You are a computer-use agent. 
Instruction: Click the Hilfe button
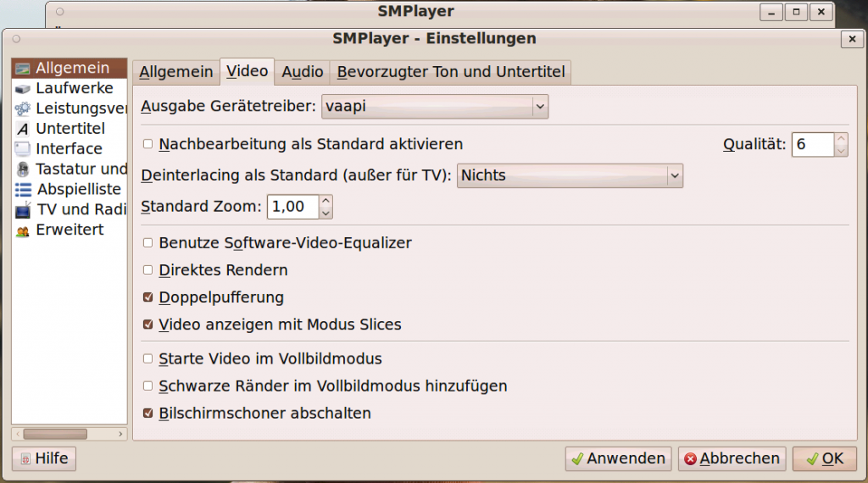coord(44,458)
